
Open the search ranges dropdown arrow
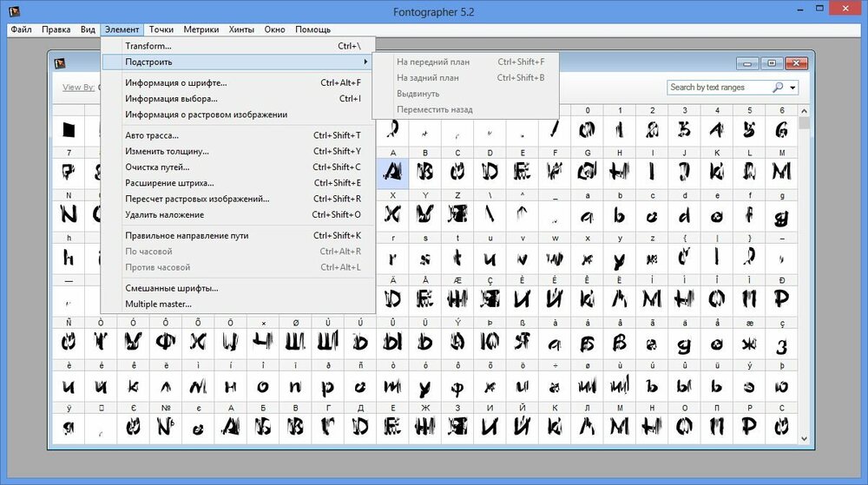(x=792, y=88)
